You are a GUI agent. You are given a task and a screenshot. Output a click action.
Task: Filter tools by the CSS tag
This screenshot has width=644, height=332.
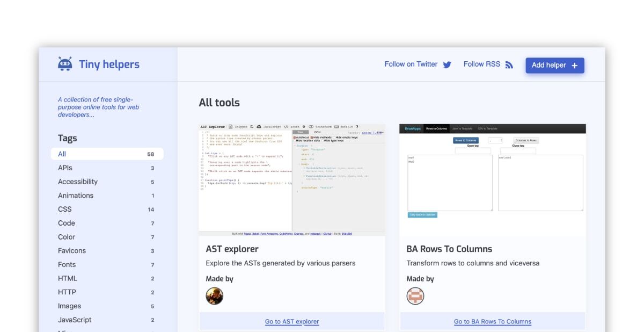click(x=107, y=210)
